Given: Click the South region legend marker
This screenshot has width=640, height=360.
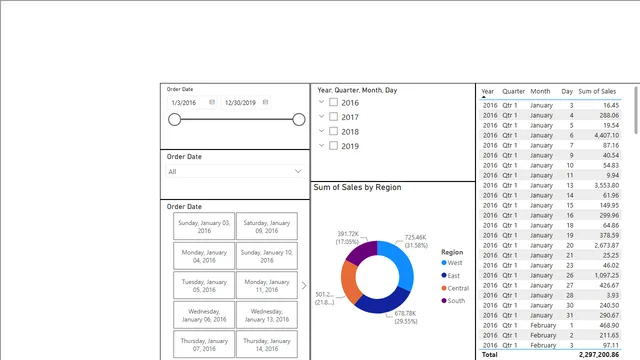Looking at the screenshot, I should click(x=444, y=301).
